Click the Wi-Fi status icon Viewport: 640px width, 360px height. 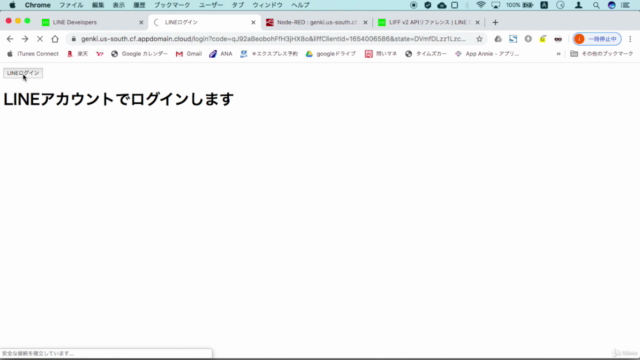tap(481, 5)
